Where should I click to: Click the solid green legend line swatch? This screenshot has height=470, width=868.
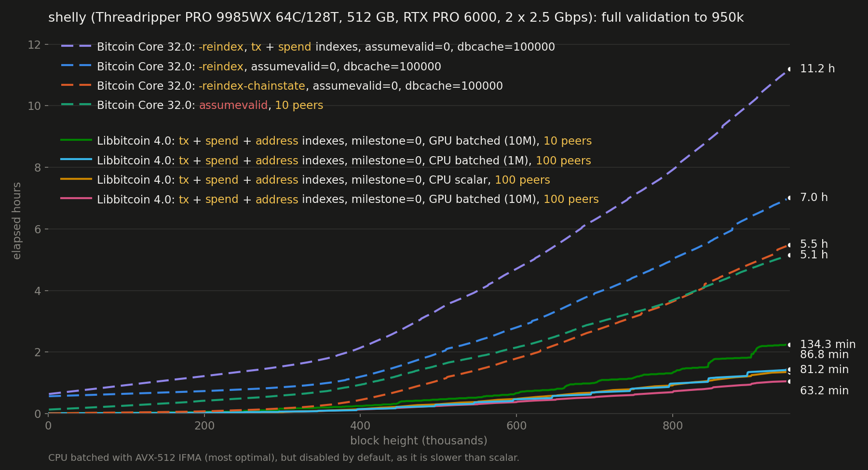click(76, 140)
